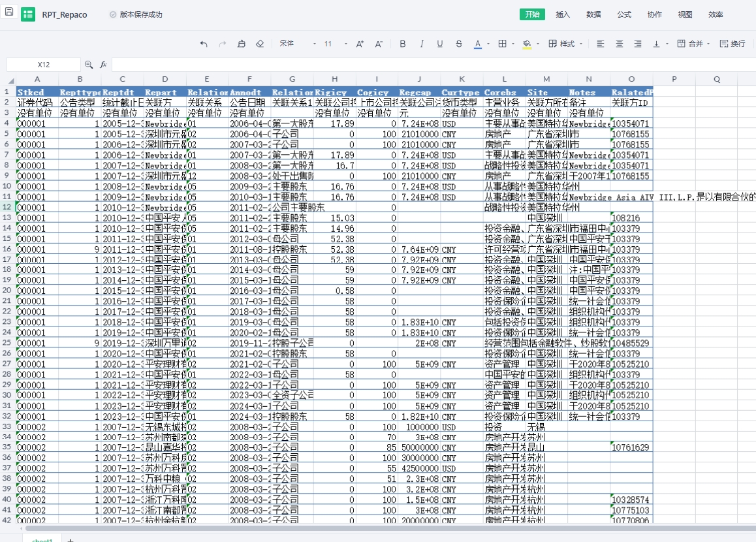The width and height of the screenshot is (756, 542).
Task: Click the X12 name box
Action: (43, 65)
